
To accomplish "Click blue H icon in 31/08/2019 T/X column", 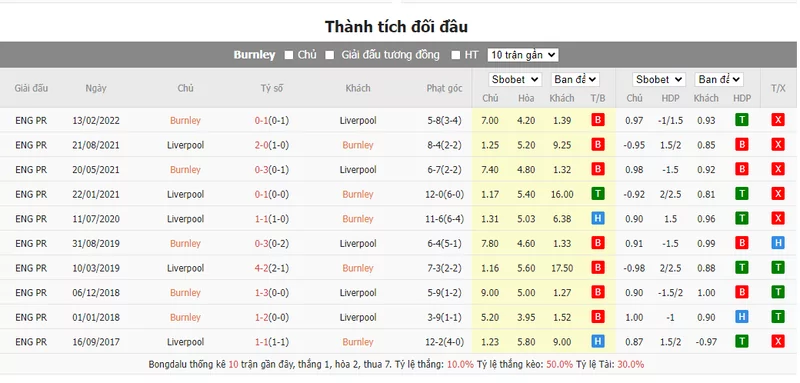I will (x=778, y=243).
